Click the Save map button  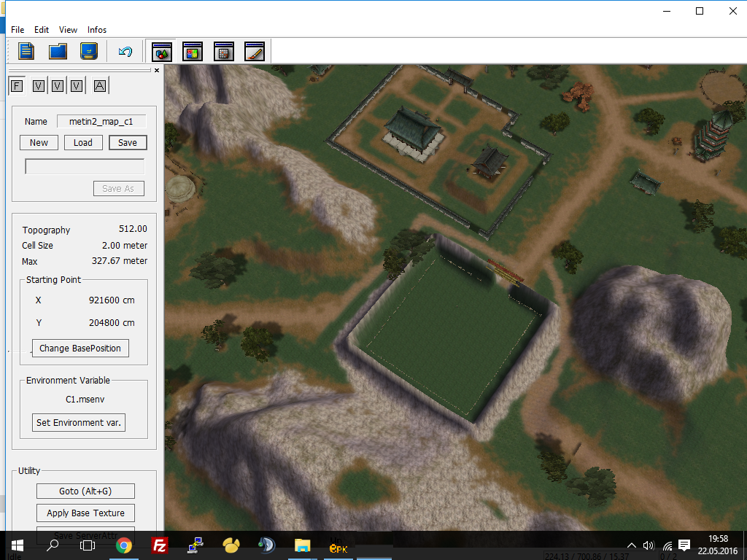(128, 143)
